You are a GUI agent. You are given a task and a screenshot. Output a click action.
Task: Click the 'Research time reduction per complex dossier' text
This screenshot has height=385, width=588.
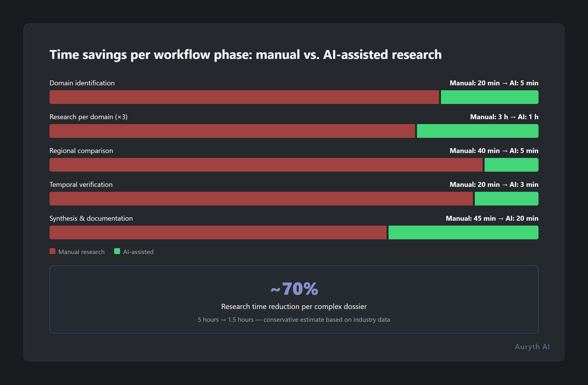[x=294, y=307]
